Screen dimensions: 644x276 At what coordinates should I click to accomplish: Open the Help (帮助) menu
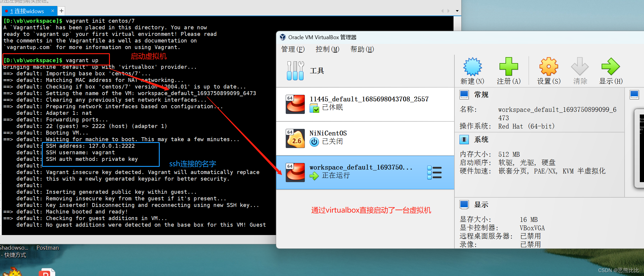(362, 49)
